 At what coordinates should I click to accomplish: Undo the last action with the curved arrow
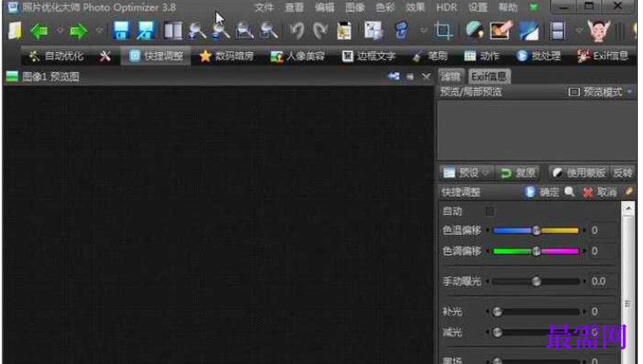[297, 30]
